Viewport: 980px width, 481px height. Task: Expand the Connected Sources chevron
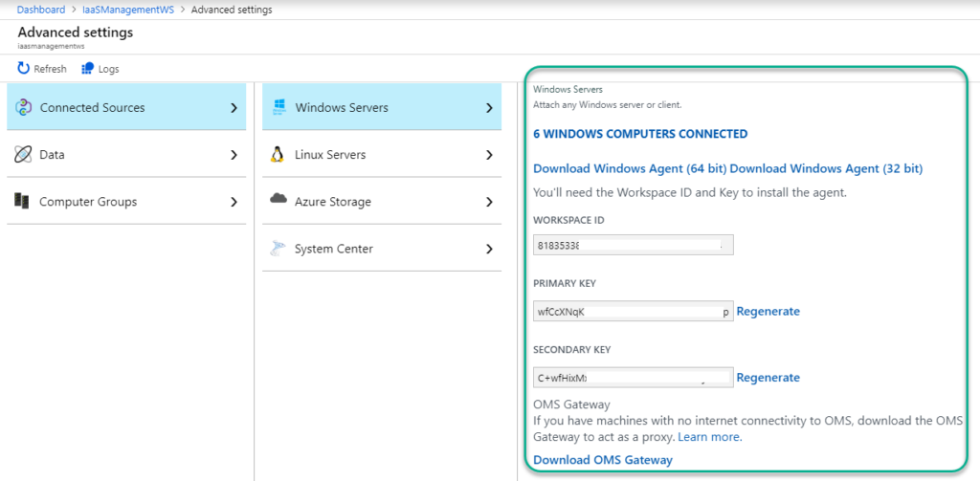pos(234,108)
